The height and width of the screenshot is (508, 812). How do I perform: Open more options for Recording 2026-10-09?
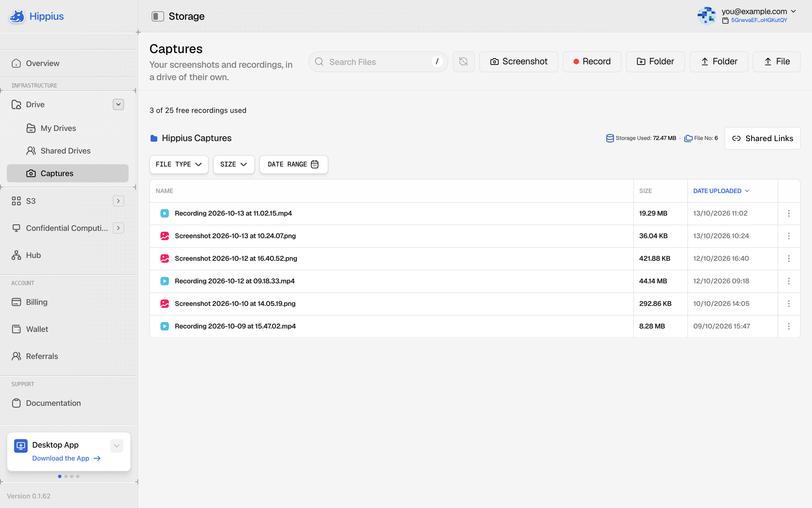tap(789, 326)
